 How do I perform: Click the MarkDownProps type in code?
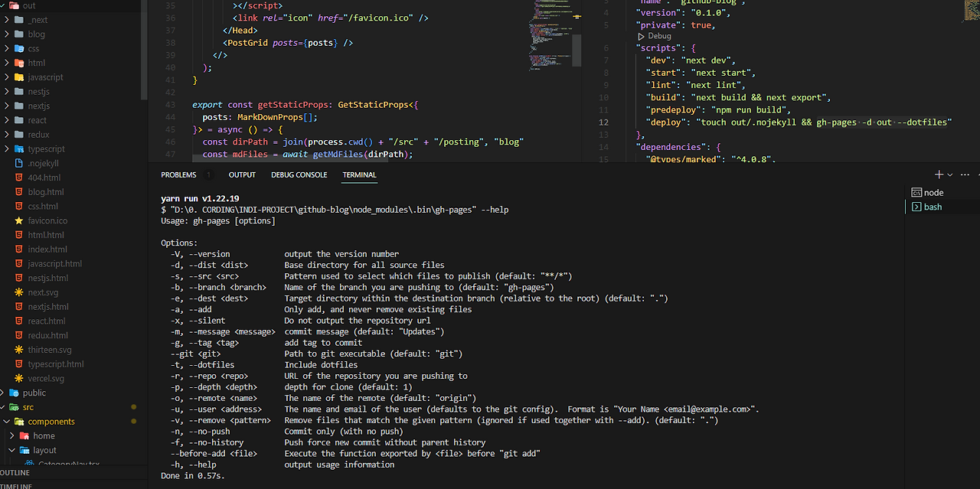[x=272, y=118]
